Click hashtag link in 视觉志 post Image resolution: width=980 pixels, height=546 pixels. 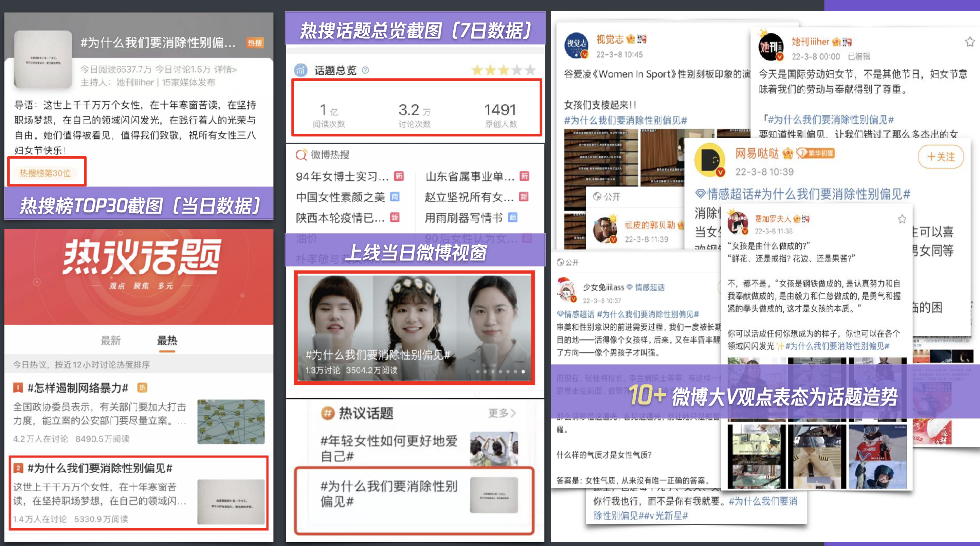click(x=625, y=120)
